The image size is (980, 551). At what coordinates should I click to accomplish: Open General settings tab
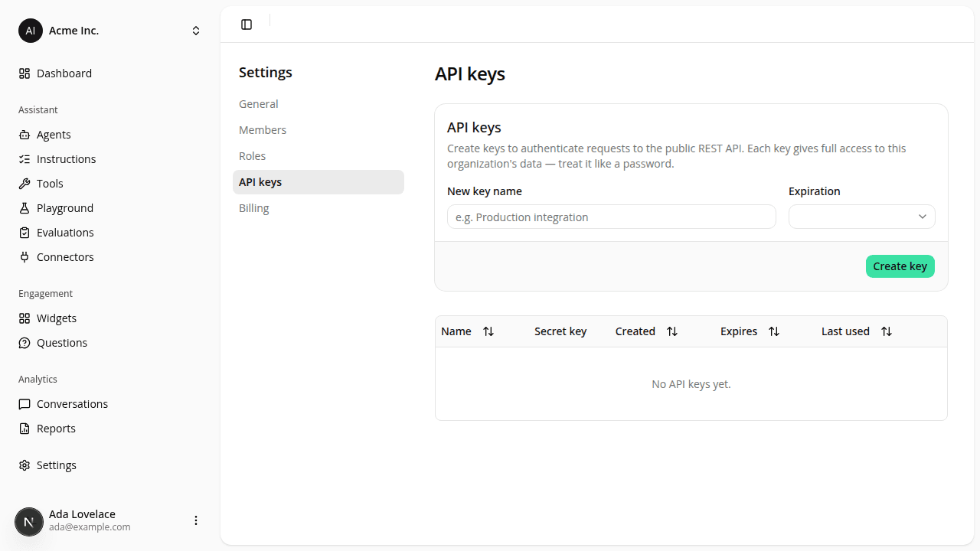[x=318, y=104]
